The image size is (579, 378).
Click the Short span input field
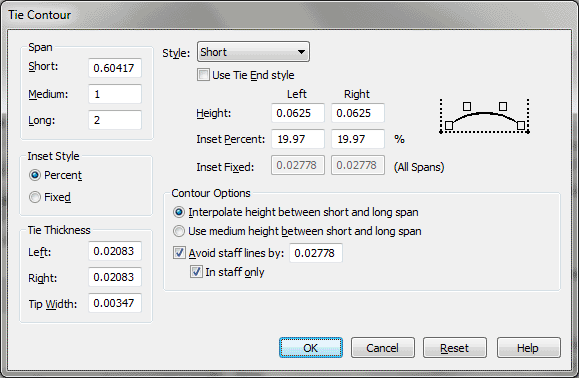[x=115, y=68]
